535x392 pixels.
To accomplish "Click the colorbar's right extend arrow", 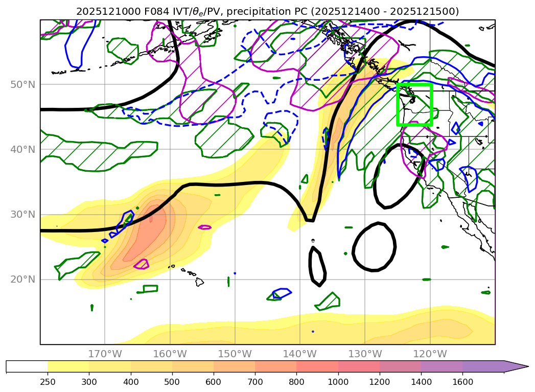I will (x=516, y=366).
